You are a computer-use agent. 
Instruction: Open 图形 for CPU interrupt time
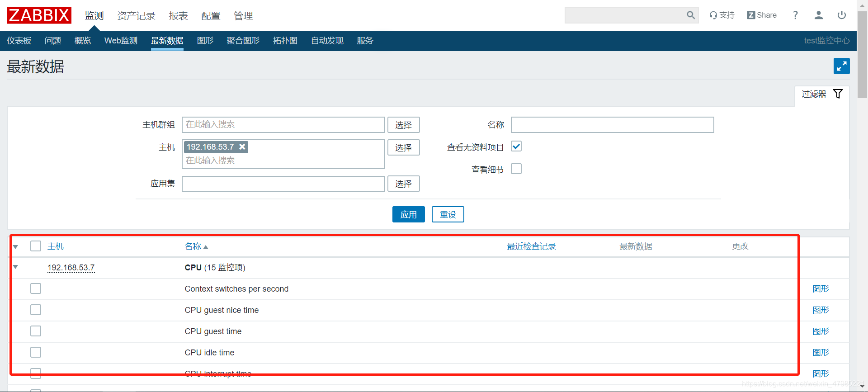pos(821,373)
